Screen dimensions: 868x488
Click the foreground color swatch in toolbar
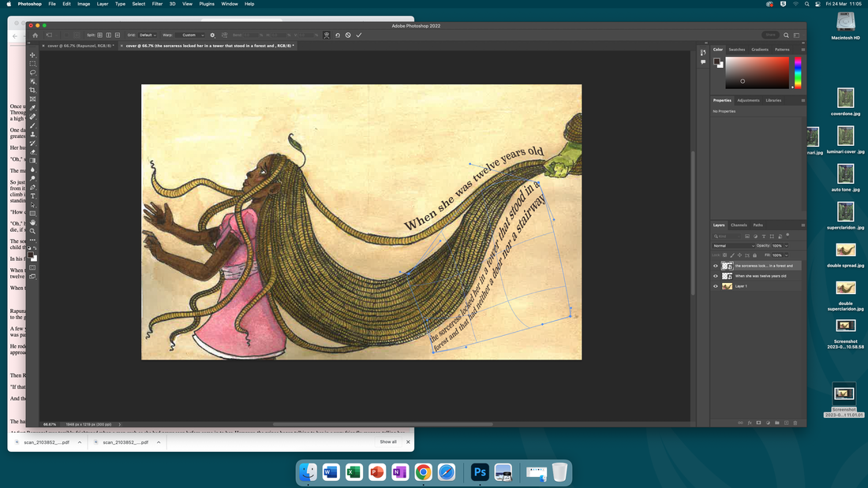[32, 255]
